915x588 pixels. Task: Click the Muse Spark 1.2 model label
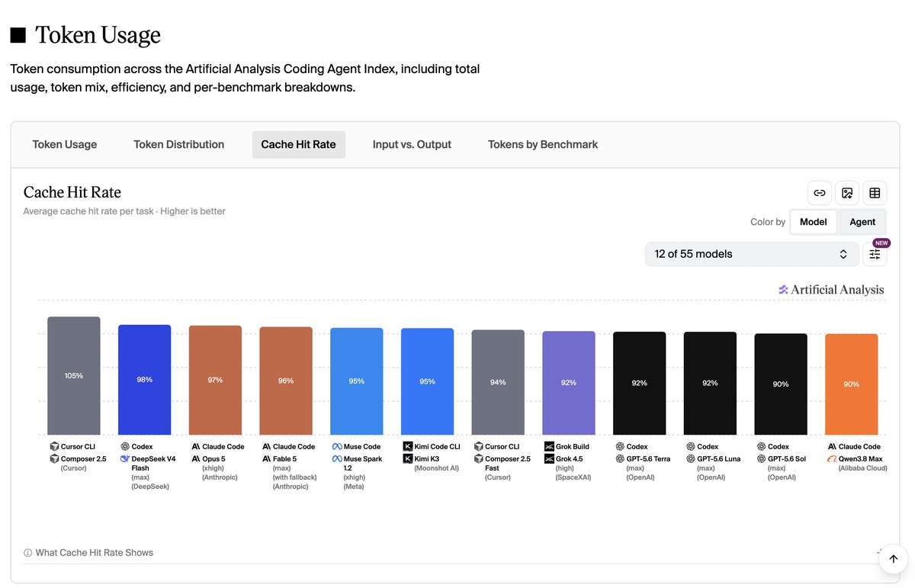pos(362,464)
